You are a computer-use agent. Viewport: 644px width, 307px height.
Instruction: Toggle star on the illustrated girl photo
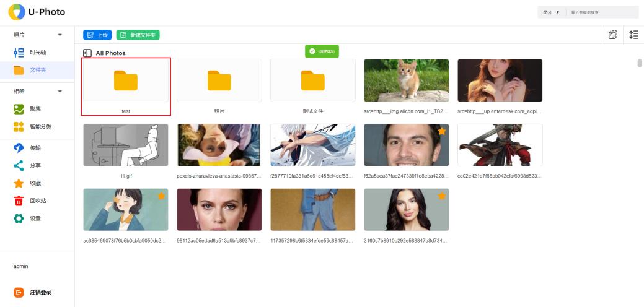[x=161, y=196]
